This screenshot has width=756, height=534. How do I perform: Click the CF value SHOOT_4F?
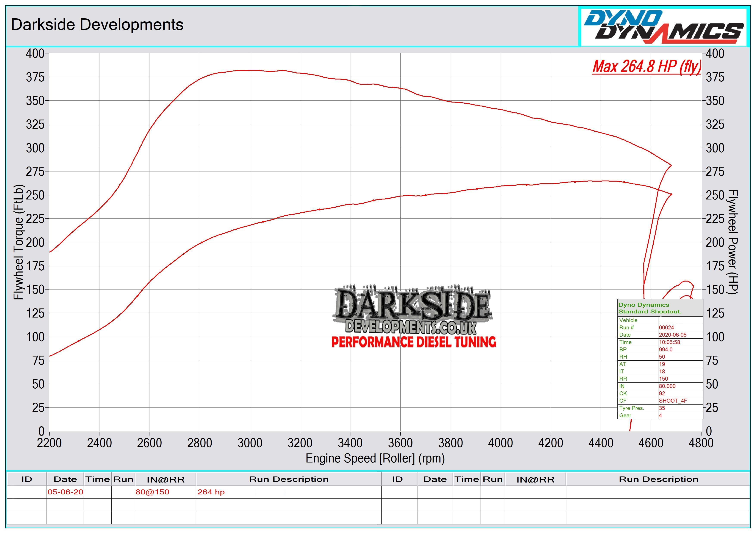[x=673, y=401]
